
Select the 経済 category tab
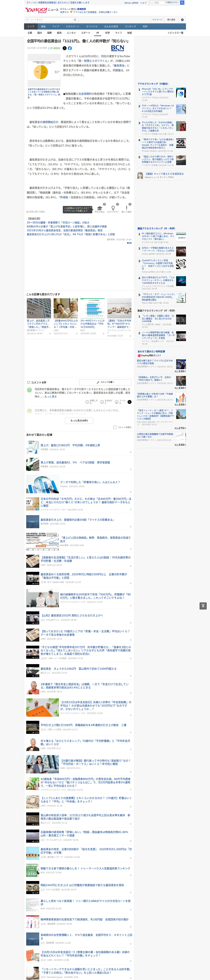pyautogui.click(x=59, y=33)
